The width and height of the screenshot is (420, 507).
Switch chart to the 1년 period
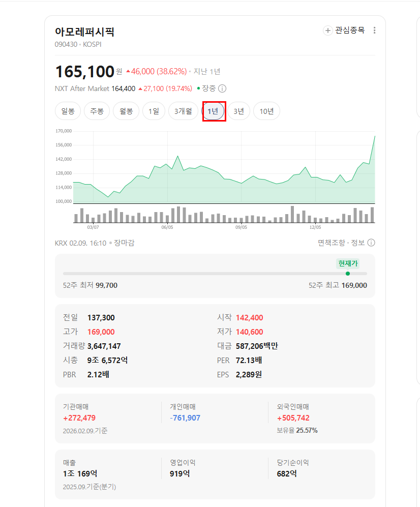coord(213,111)
